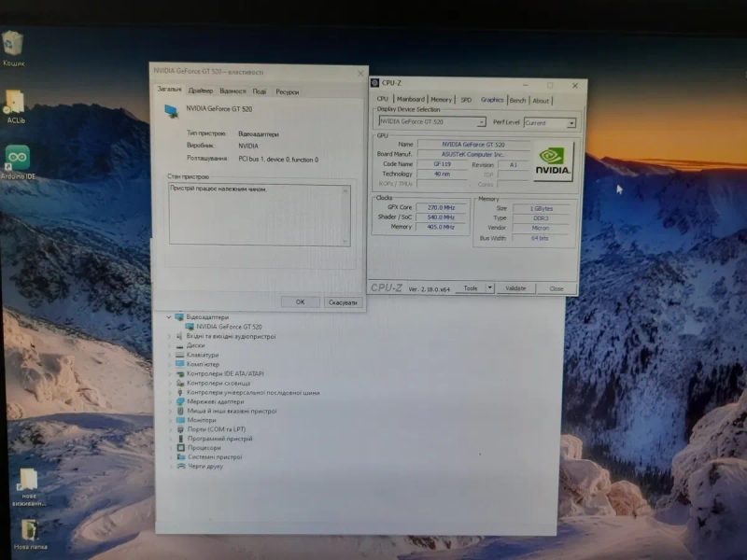Click the 'GF119' code name value

click(442, 164)
